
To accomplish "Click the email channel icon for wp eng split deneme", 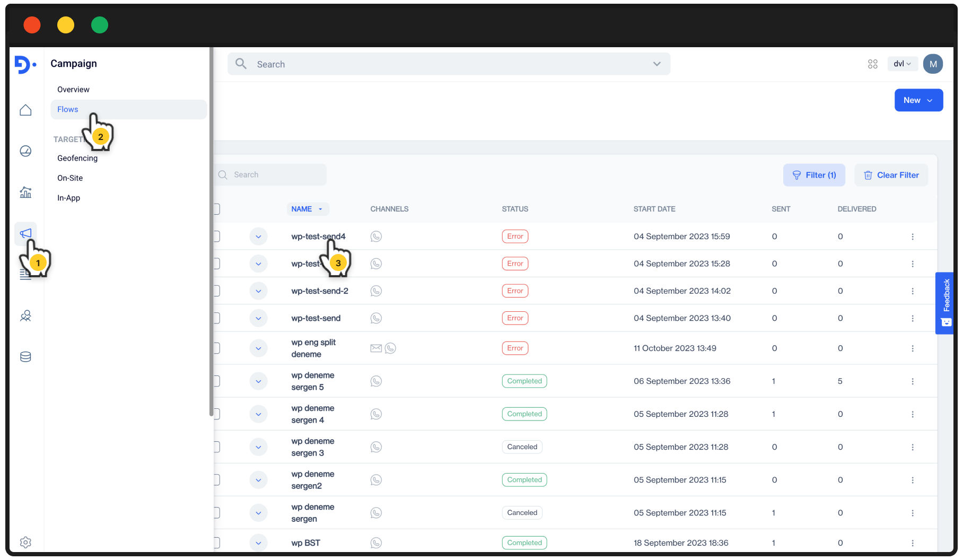I will 376,348.
